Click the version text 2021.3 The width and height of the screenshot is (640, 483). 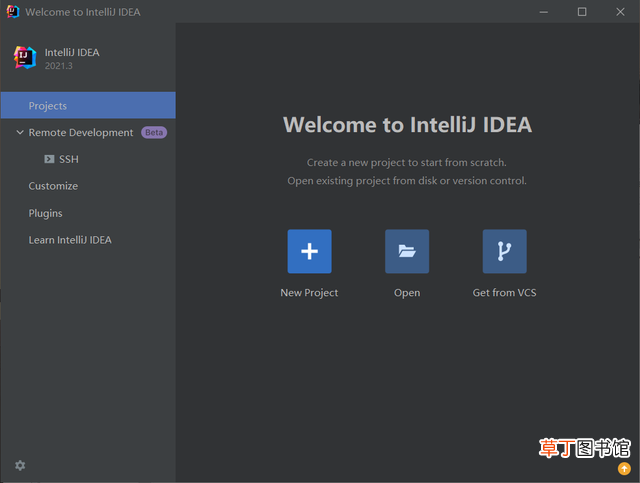[59, 66]
